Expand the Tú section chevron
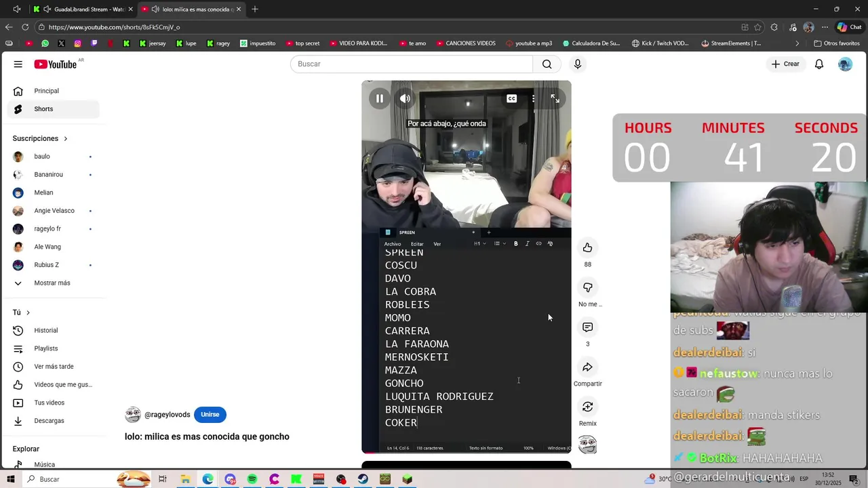Screen dimensions: 868x488 [x=28, y=312]
